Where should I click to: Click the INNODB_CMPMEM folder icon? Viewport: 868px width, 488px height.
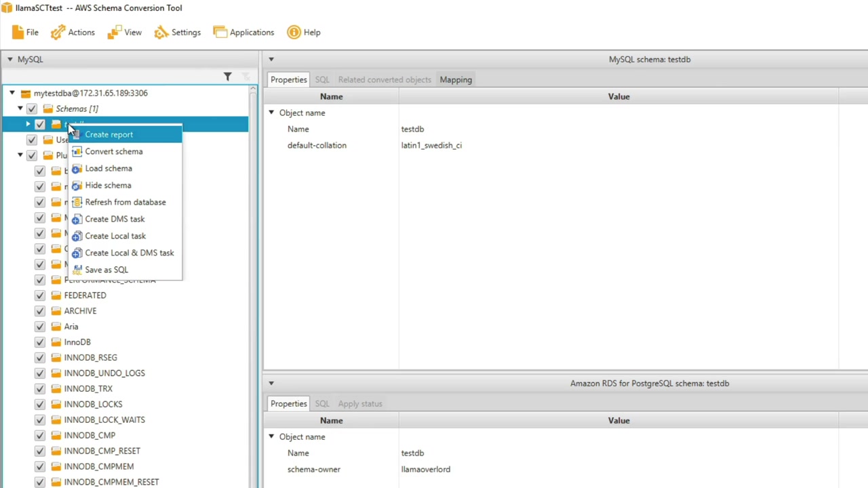coord(56,467)
